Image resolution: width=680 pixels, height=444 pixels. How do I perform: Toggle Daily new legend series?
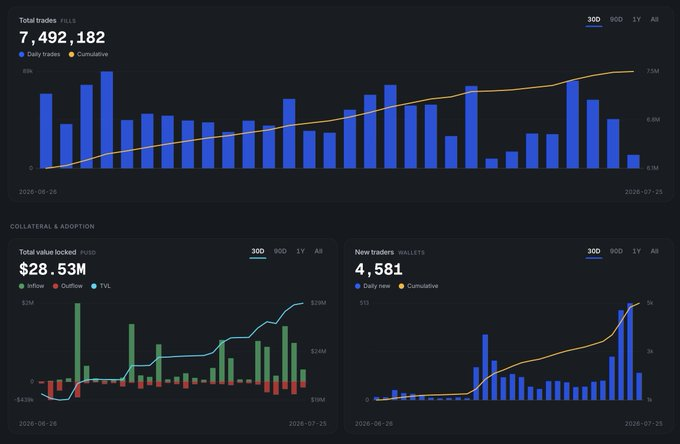[x=373, y=286]
